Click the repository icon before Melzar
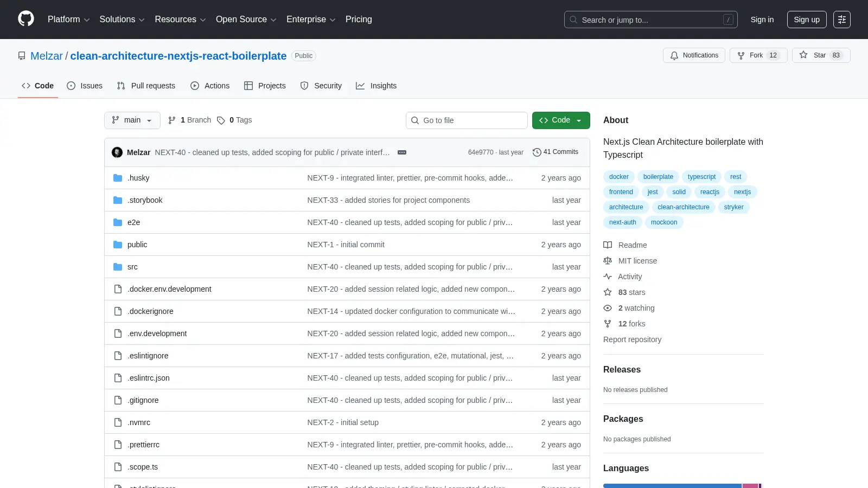 22,56
